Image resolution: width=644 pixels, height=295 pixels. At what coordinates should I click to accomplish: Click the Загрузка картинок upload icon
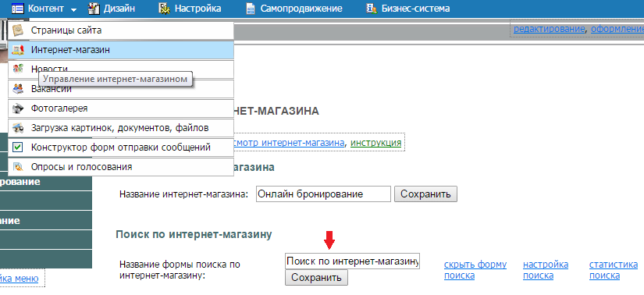18,128
